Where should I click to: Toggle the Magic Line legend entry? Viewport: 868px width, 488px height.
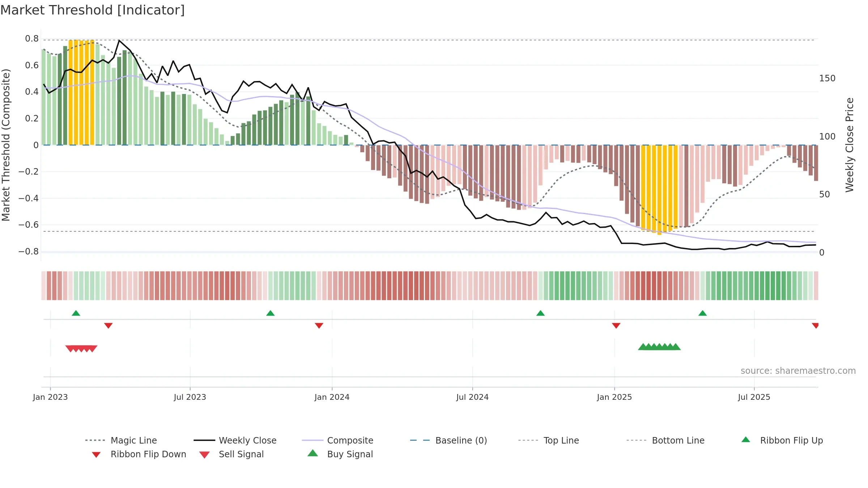(x=121, y=440)
